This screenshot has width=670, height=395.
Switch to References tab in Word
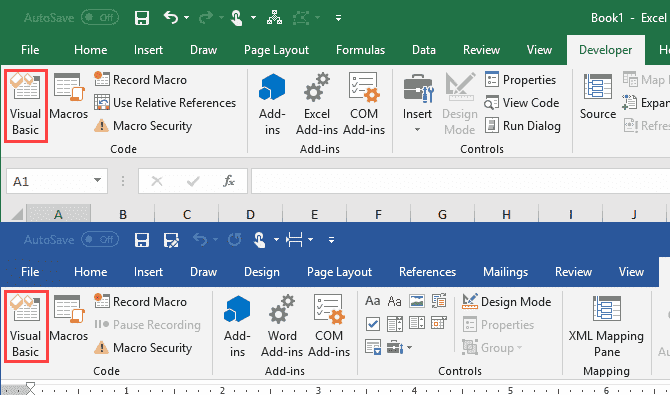point(427,272)
